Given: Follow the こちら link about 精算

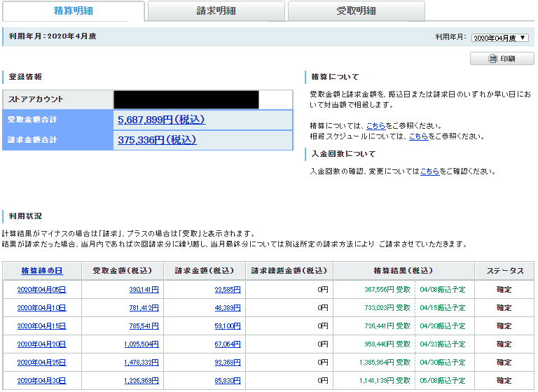Looking at the screenshot, I should (x=375, y=126).
